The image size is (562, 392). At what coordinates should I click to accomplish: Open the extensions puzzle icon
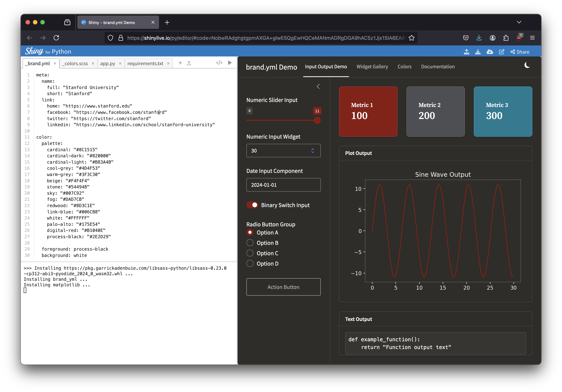coord(506,38)
